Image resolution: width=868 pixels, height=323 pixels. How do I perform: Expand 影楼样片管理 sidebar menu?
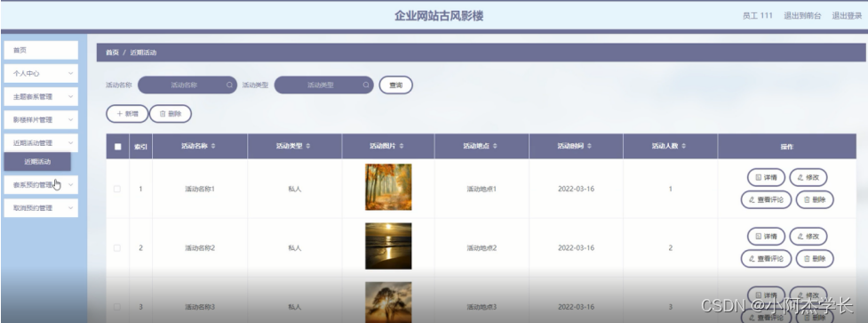pyautogui.click(x=41, y=119)
